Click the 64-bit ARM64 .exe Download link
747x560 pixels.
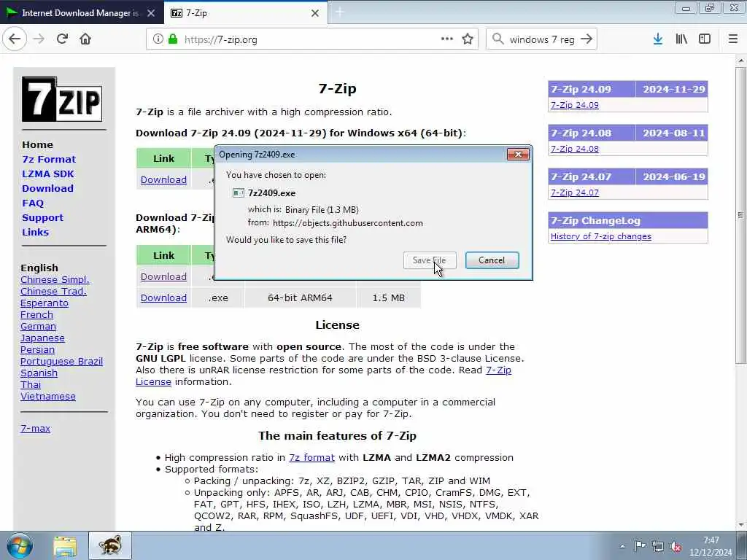[163, 297]
